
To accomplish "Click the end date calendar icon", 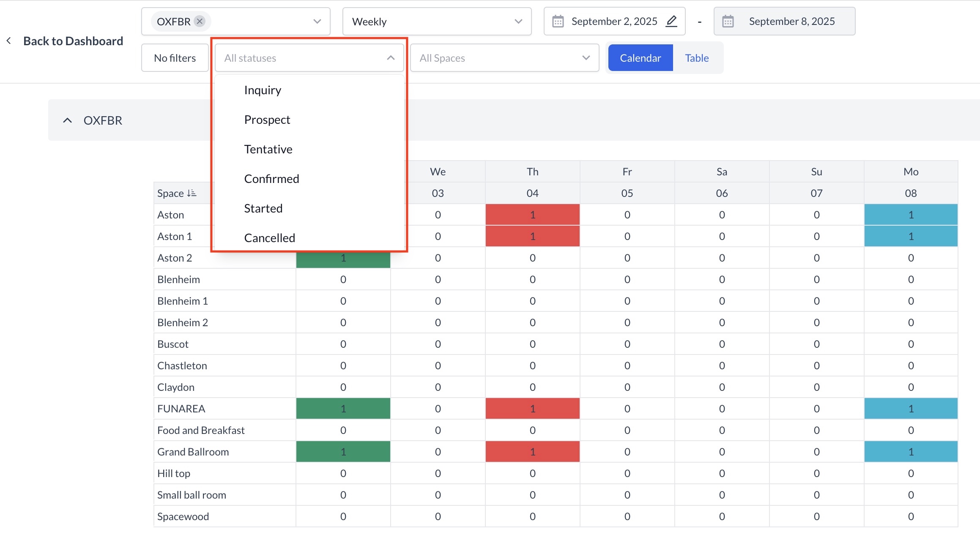I will (728, 21).
